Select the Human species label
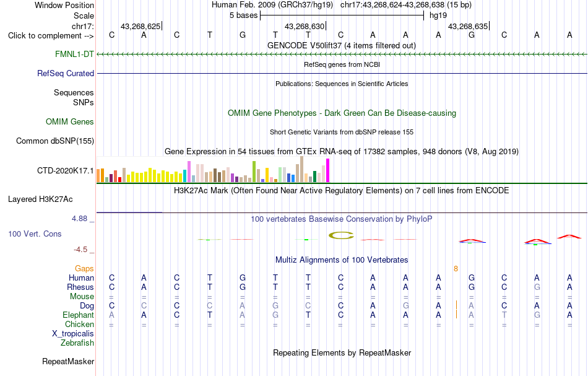 tap(81, 278)
